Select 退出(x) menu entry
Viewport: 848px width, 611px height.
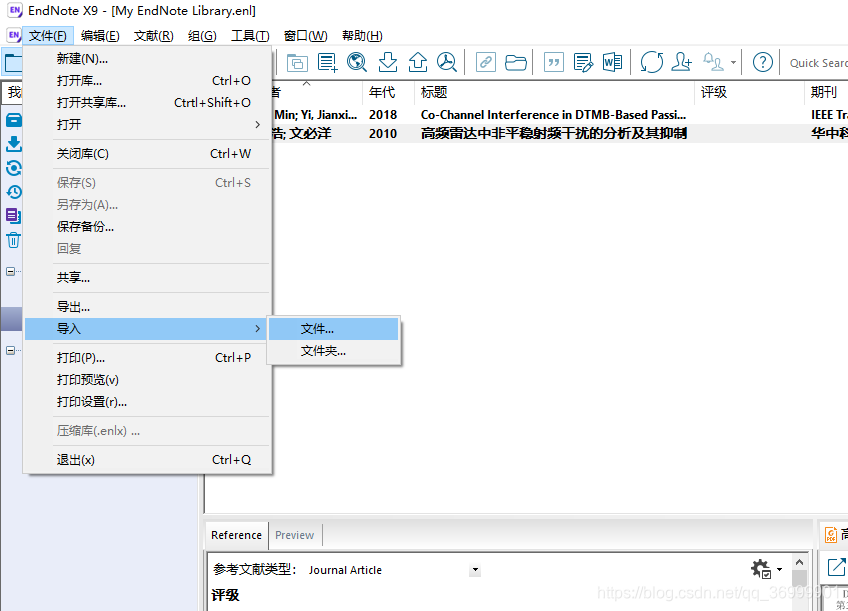147,460
